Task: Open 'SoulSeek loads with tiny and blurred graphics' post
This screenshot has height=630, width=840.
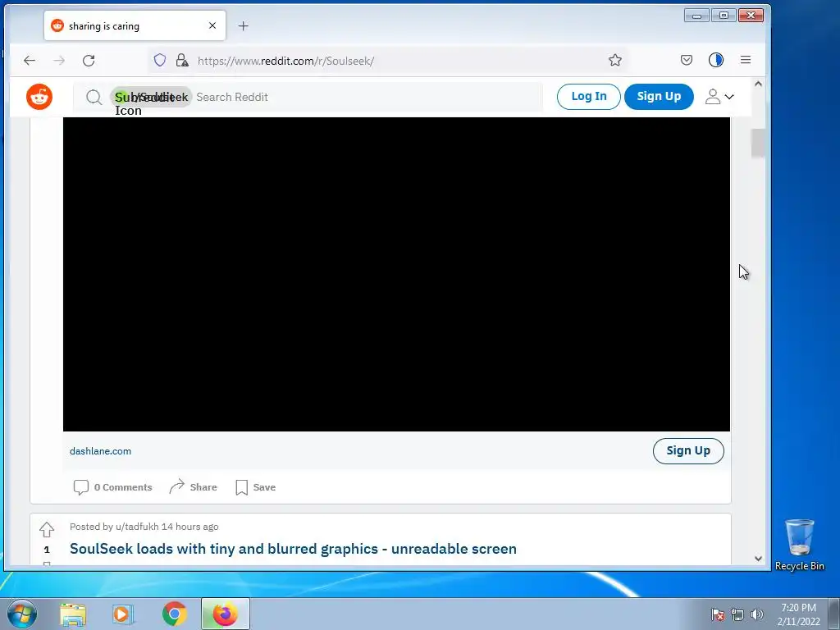Action: click(x=293, y=549)
